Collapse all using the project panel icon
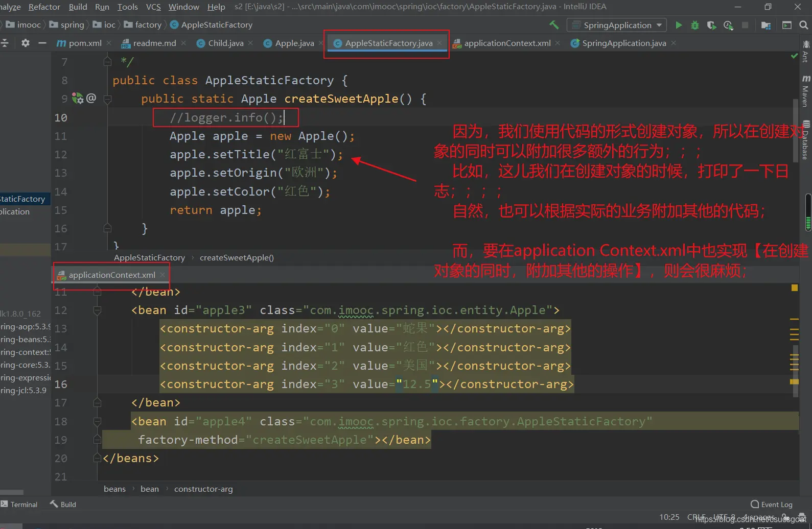Viewport: 812px width, 529px height. [5, 43]
